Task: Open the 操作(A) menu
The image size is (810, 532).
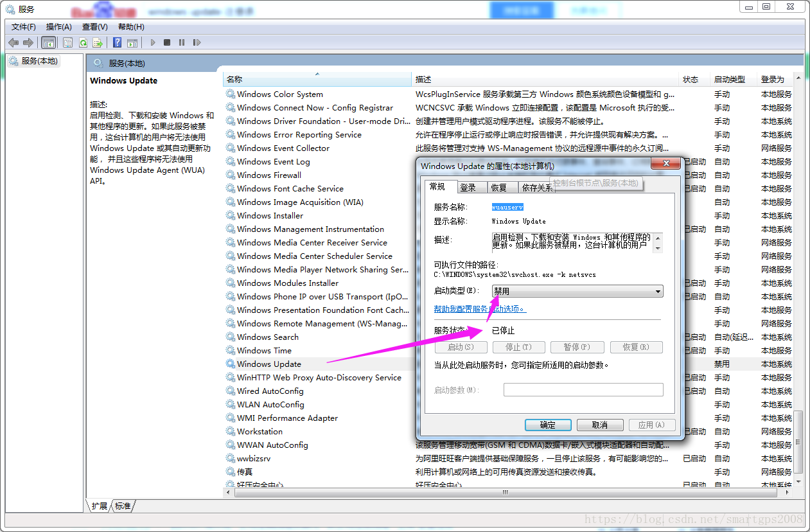Action: (x=59, y=26)
